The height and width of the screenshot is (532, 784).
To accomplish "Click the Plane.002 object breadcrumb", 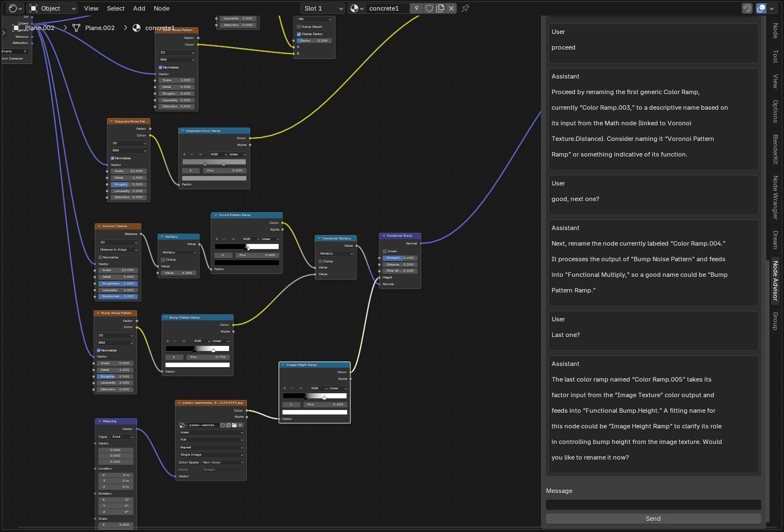I will [x=39, y=28].
